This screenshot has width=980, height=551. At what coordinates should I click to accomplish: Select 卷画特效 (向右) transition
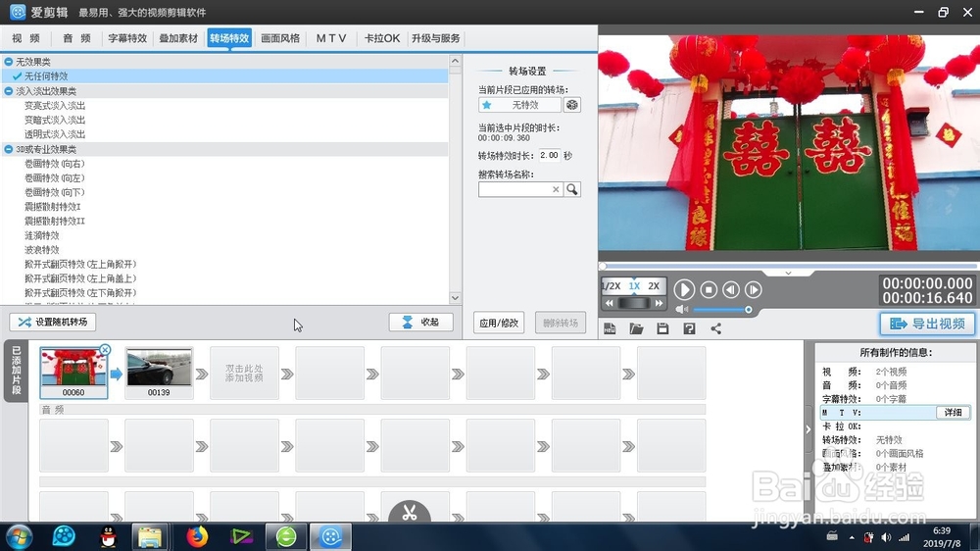point(54,164)
